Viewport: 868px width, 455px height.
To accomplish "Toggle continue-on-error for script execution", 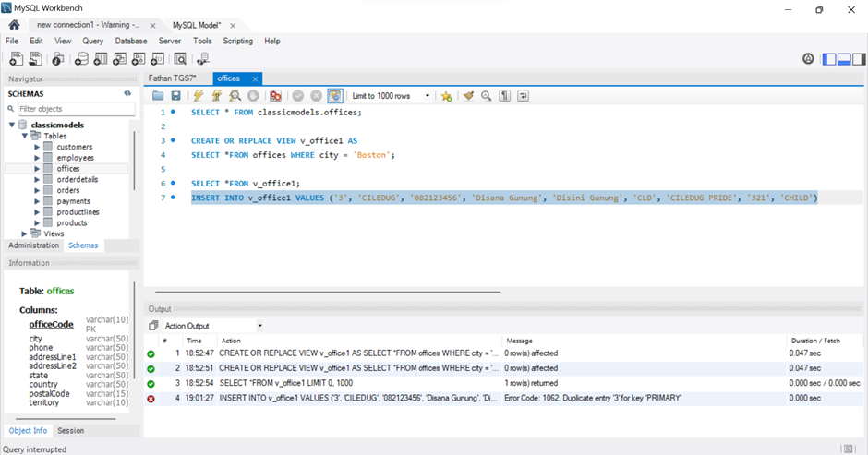I will 275,96.
